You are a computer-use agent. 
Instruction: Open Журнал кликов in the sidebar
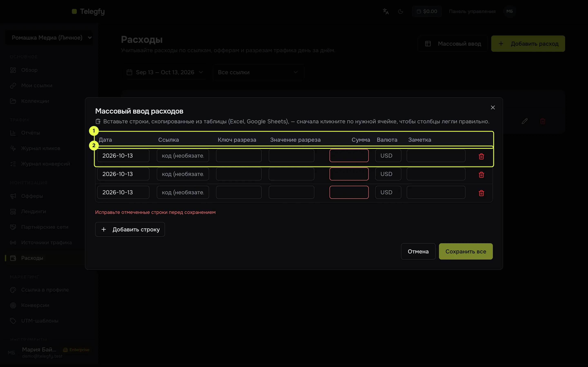41,148
